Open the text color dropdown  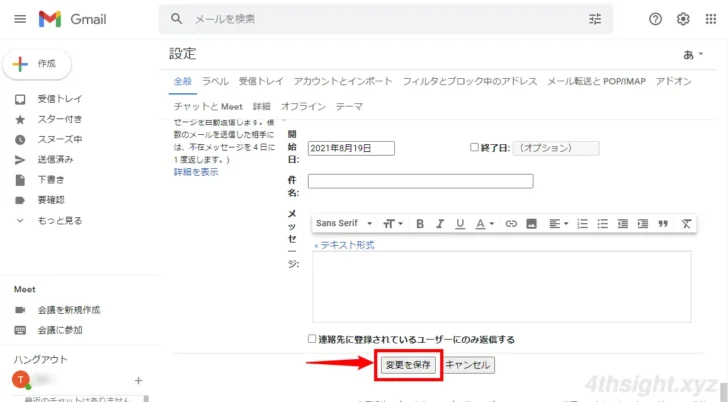pos(485,224)
